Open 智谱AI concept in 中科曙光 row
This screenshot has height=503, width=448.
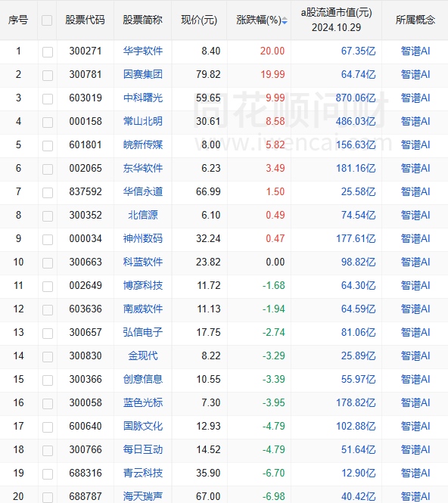(415, 98)
